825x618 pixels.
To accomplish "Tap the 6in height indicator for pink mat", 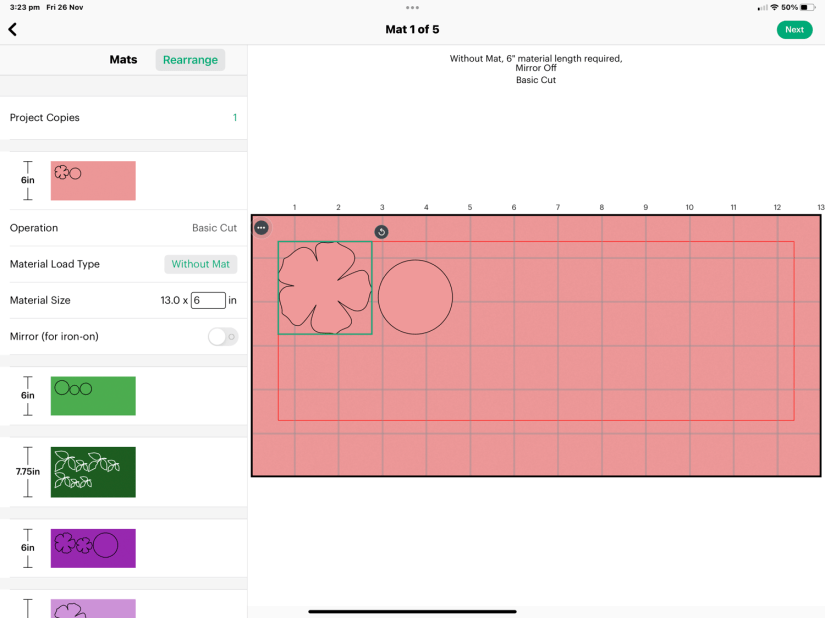I will (x=28, y=181).
